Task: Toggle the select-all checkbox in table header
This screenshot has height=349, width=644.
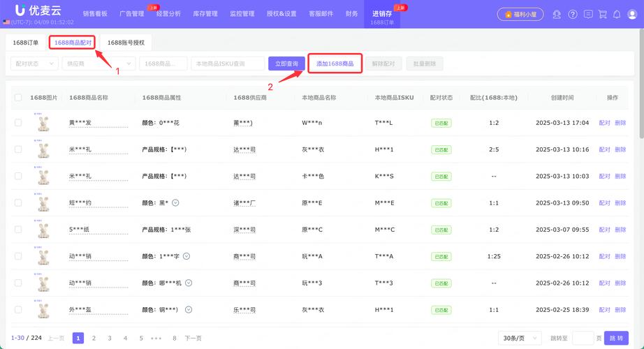Action: coord(18,98)
